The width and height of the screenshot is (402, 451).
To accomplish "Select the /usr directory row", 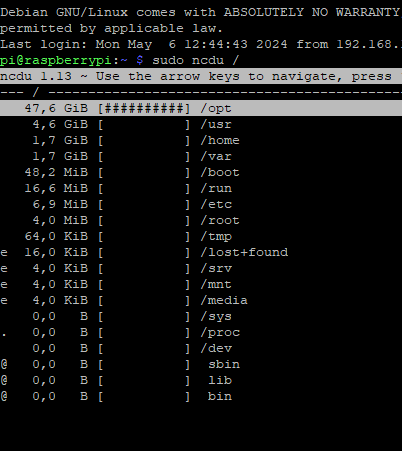I will pyautogui.click(x=201, y=124).
